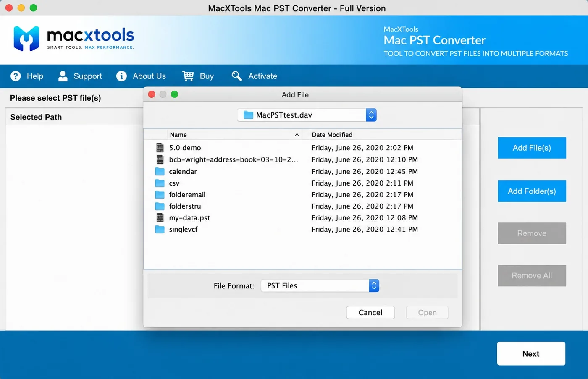
Task: Select the 'folderemail' folder name
Action: (187, 194)
